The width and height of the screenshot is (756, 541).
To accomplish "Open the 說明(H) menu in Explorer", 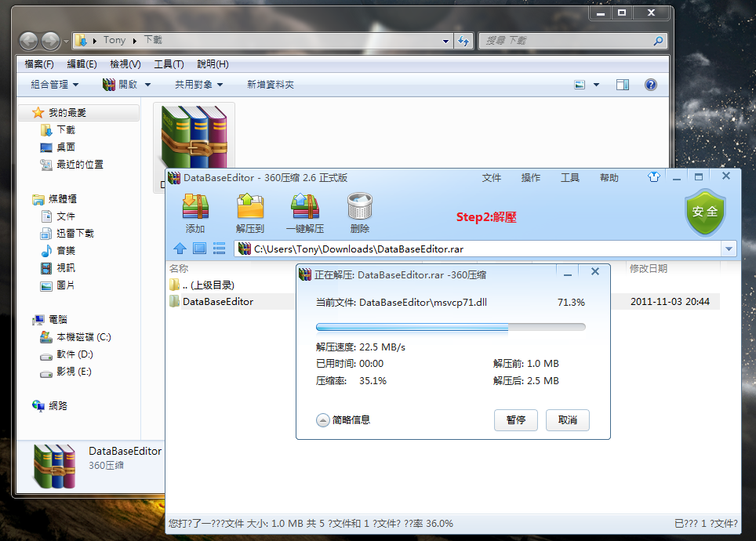I will point(213,64).
